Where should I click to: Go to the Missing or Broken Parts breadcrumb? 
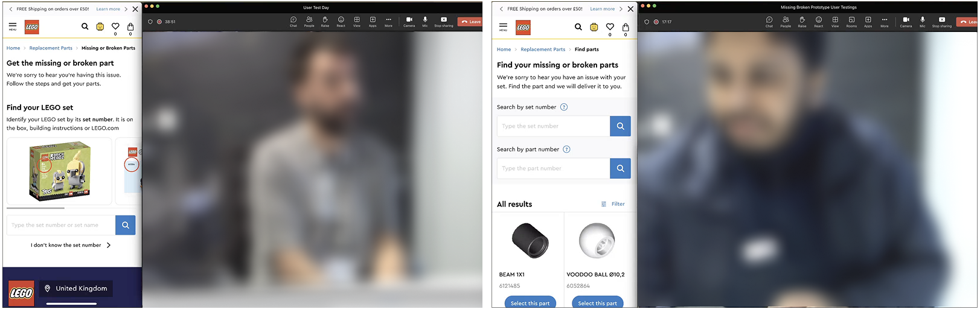[108, 48]
